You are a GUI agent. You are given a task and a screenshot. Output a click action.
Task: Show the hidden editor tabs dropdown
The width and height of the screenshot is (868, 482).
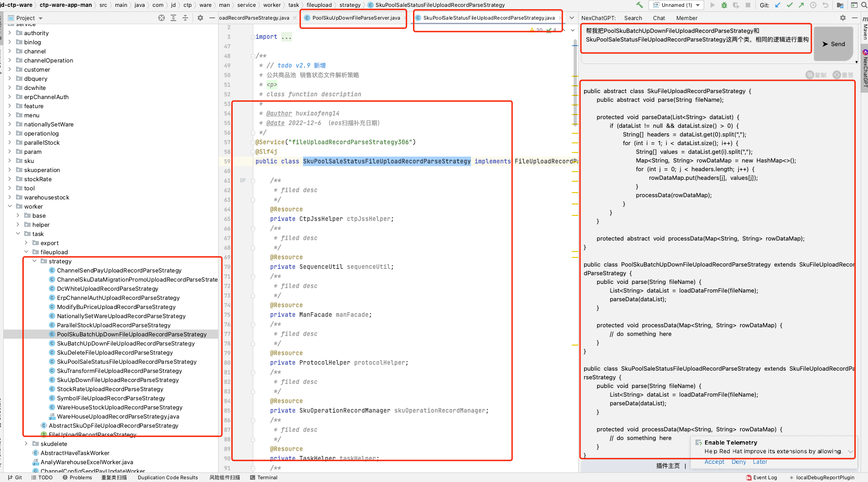[x=572, y=18]
